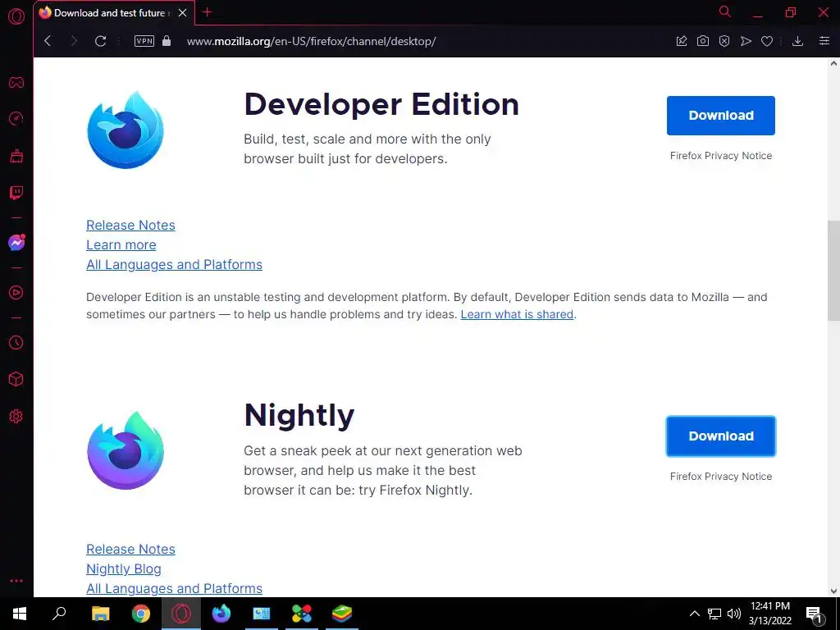Open Developer Edition All Languages and Platforms

174,265
